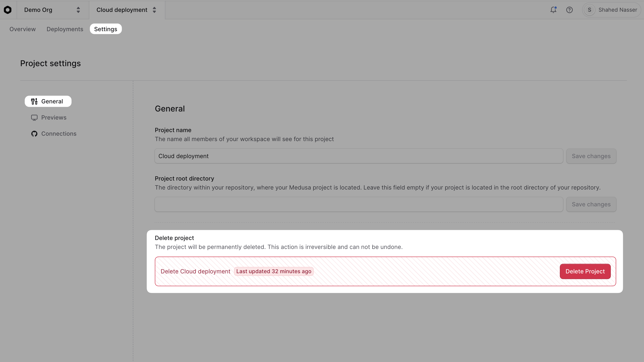Screen dimensions: 644x362
Task: Click the monitor icon beside Previews
Action: click(34, 118)
